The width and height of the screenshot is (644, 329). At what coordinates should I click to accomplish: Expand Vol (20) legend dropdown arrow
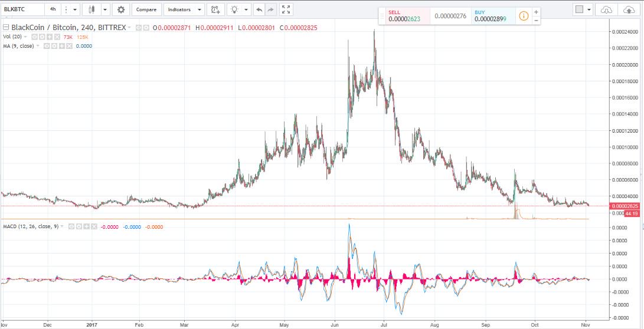tap(25, 37)
